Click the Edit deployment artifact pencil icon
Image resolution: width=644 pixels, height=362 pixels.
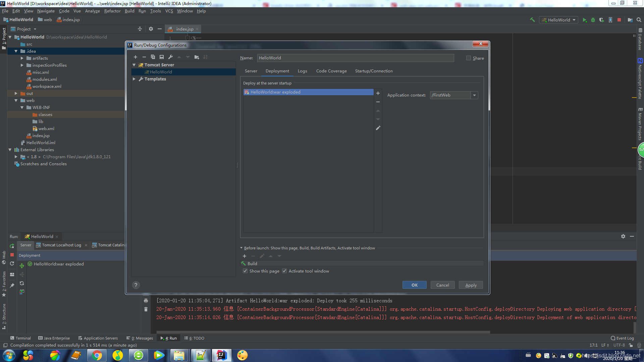pos(378,128)
